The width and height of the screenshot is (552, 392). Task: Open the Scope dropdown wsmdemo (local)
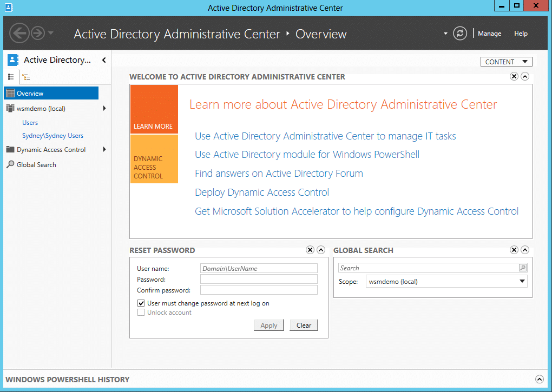tap(446, 282)
